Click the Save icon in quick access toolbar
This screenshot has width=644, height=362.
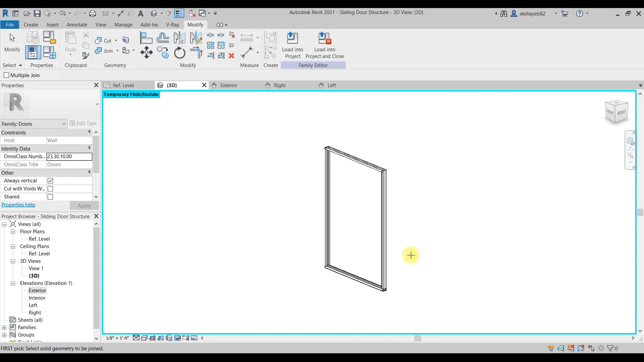click(x=37, y=13)
